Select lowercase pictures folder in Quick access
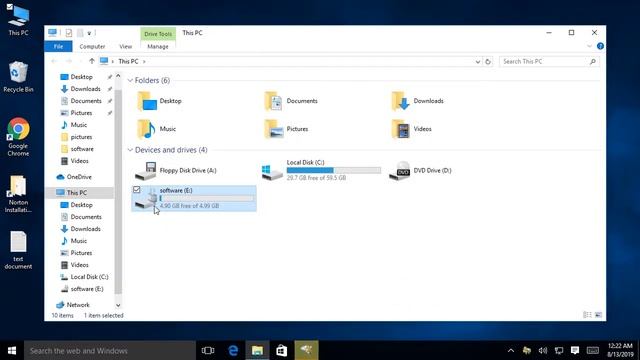640x360 pixels. pos(81,137)
